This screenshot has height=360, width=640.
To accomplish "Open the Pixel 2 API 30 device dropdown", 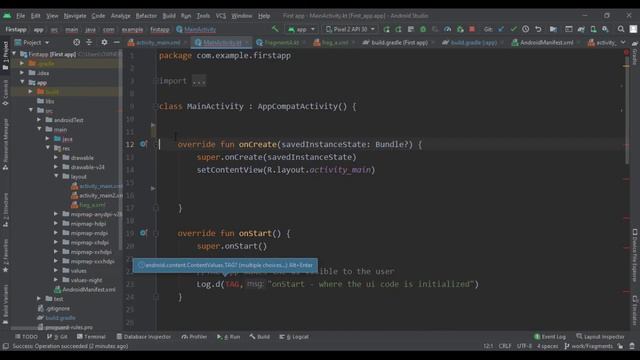I will point(350,29).
